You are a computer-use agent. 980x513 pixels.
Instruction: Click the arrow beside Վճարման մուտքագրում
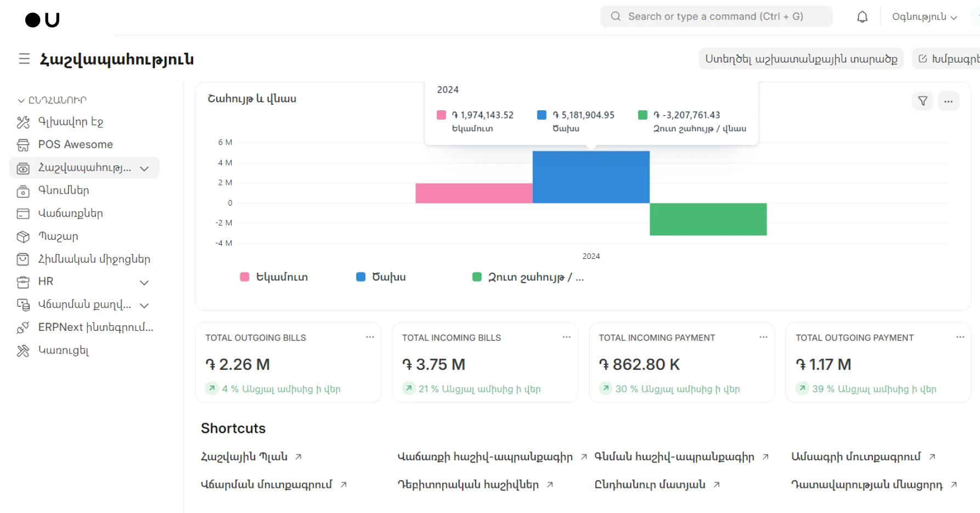(343, 484)
